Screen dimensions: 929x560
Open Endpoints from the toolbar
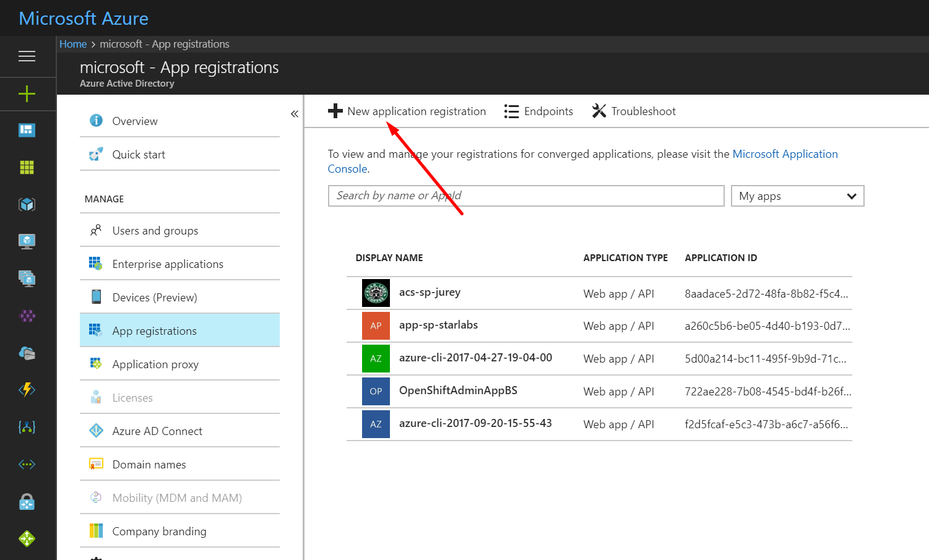click(538, 111)
